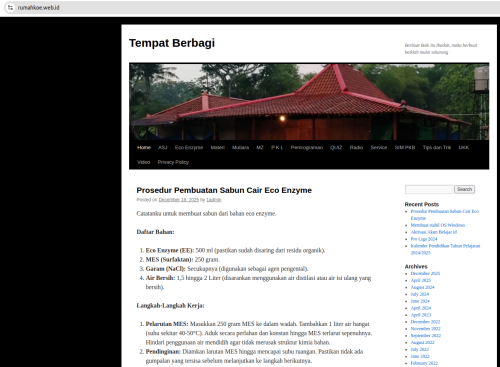Open the SIM PKB menu item
The height and width of the screenshot is (367, 500).
coord(405,147)
